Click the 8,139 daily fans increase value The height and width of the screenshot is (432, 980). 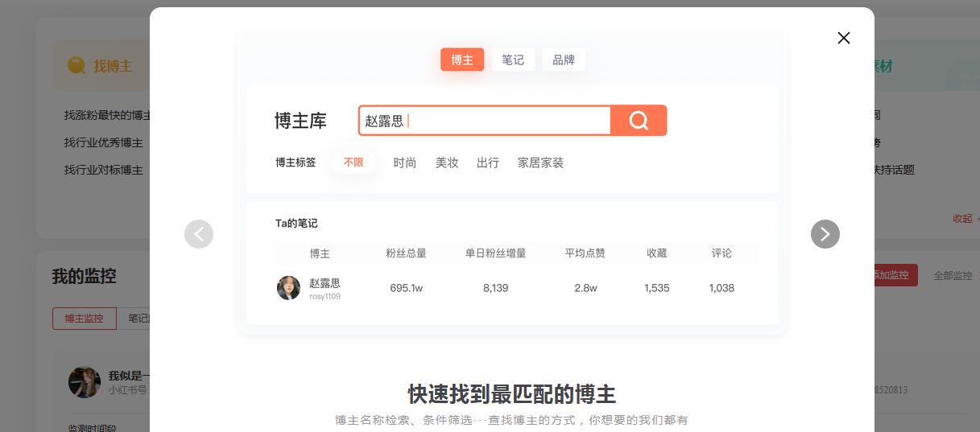(x=495, y=288)
